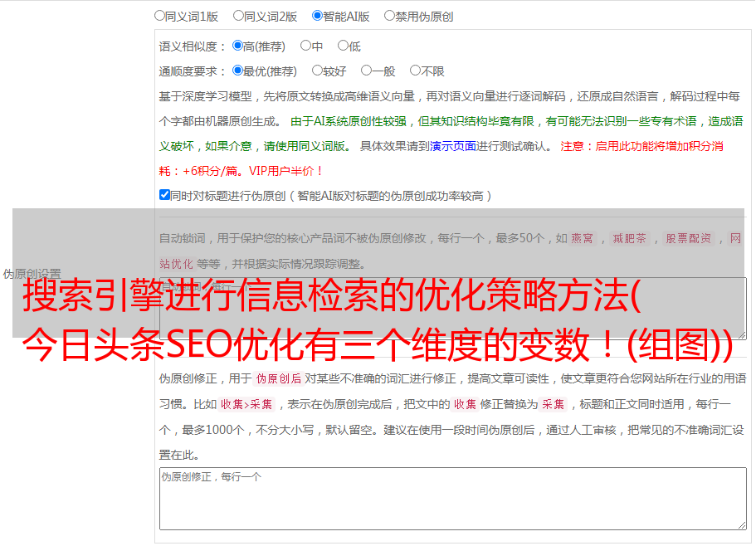Open the 演示页面 link
756x546 pixels.
453,146
